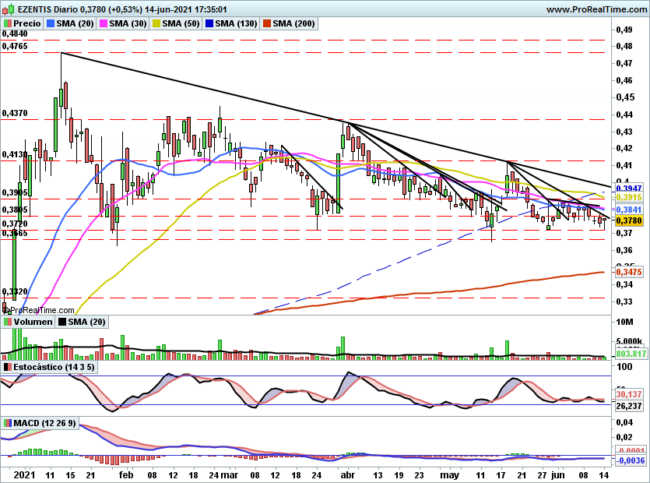Select the 0,4130 horizontal level label
The height and width of the screenshot is (483, 650).
point(15,155)
